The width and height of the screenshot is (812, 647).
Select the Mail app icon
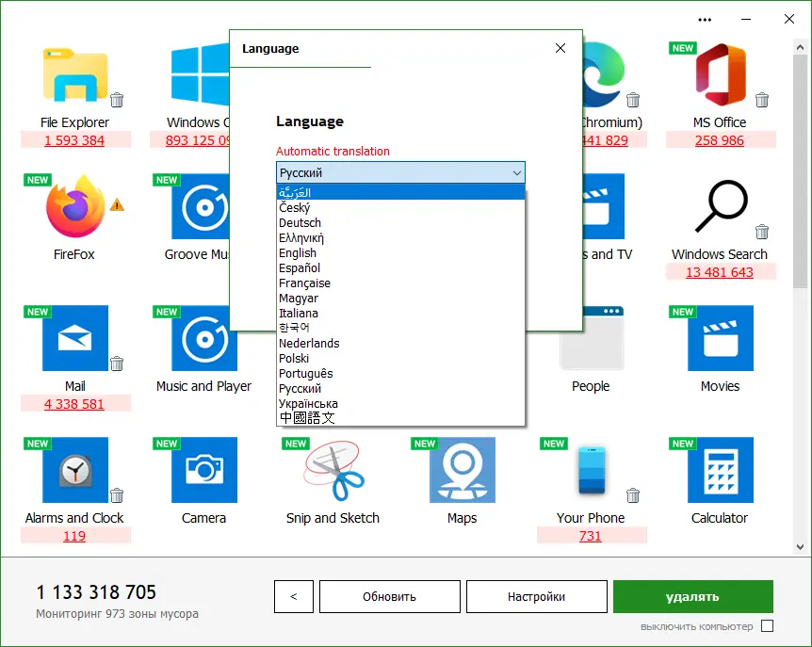(75, 338)
